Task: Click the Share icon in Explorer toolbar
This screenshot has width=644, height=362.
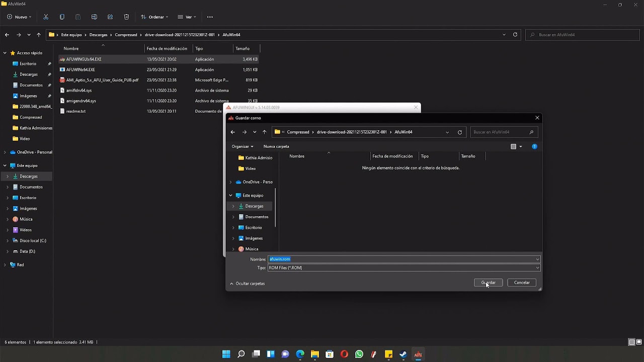Action: [x=110, y=17]
